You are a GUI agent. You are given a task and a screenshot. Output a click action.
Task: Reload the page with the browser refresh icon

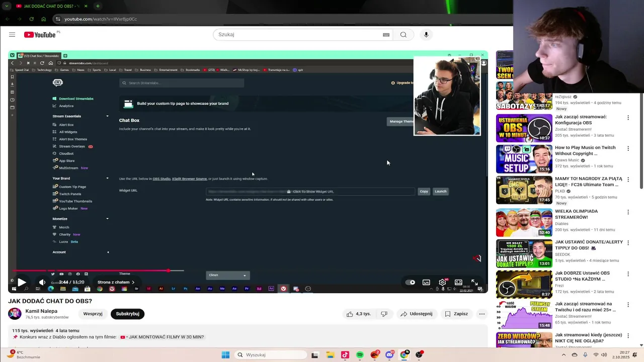(x=31, y=19)
